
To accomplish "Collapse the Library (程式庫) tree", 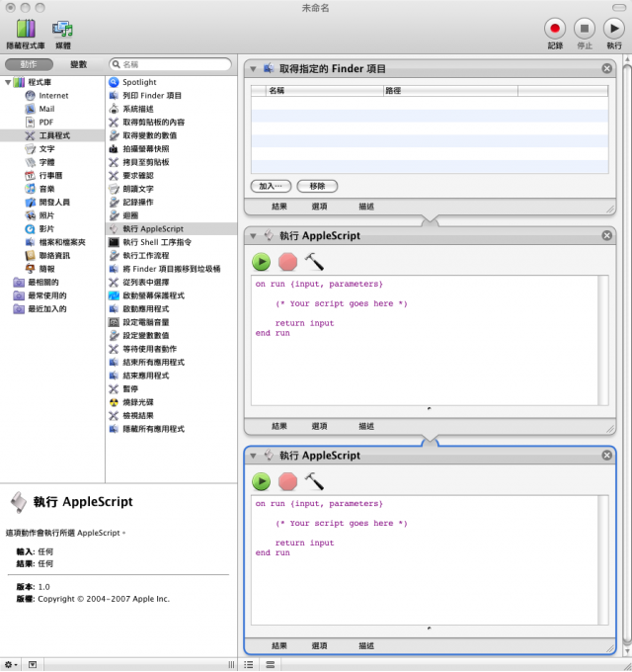I will point(8,82).
